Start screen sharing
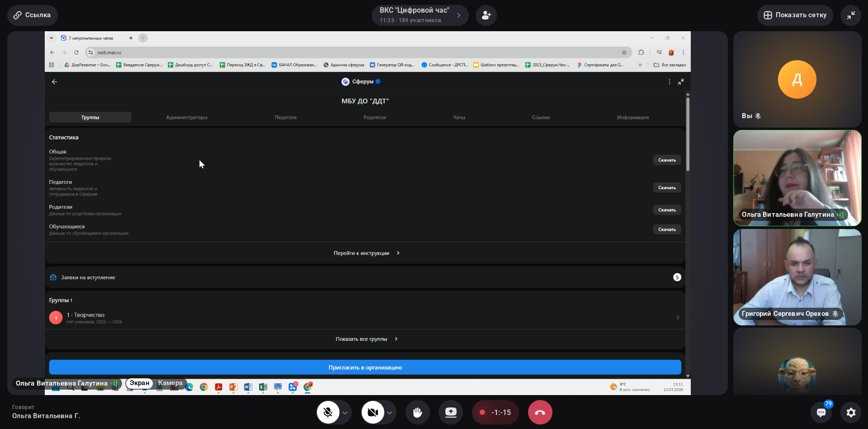The image size is (868, 429). [x=451, y=412]
